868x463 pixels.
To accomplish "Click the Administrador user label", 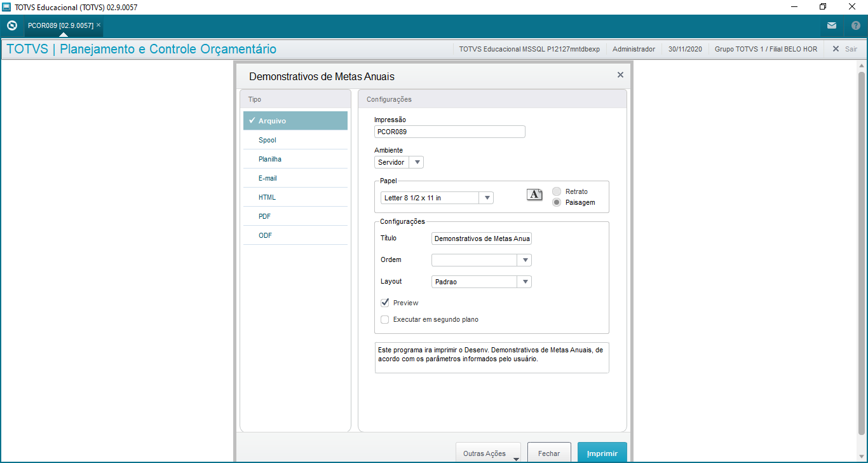I will (x=634, y=49).
